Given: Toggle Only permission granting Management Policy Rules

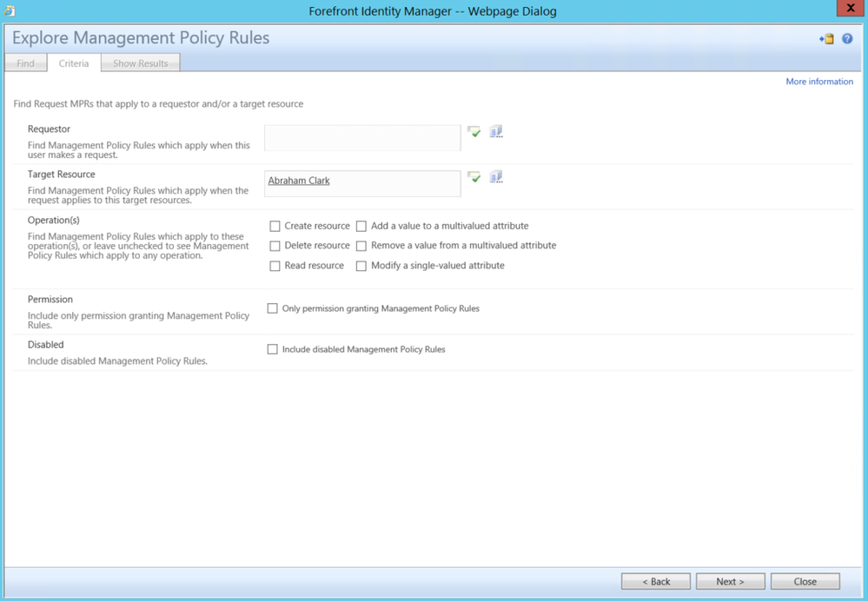Looking at the screenshot, I should tap(272, 308).
